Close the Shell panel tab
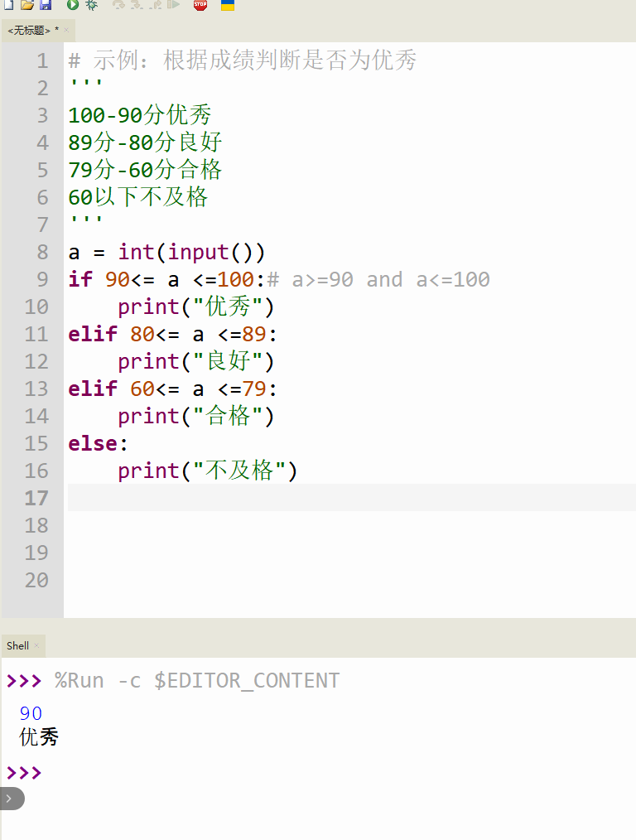Viewport: 636px width, 840px height. (36, 645)
